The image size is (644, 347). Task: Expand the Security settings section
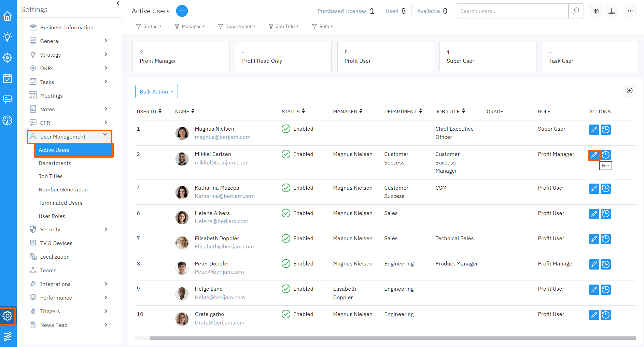[x=50, y=229]
